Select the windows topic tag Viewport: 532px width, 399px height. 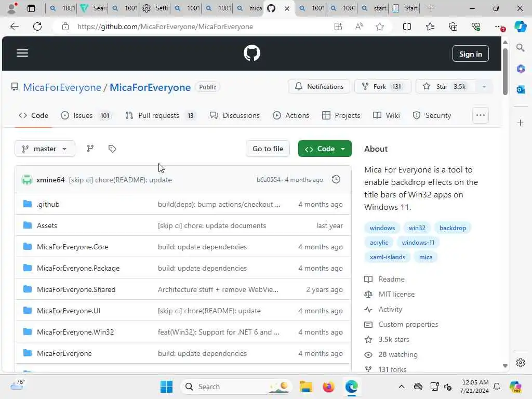(x=382, y=228)
